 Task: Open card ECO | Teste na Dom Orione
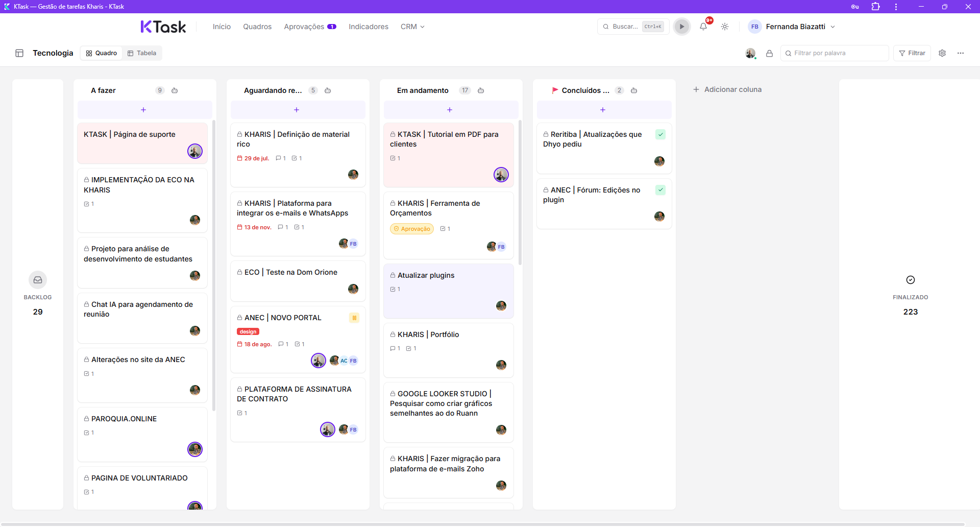(298, 281)
